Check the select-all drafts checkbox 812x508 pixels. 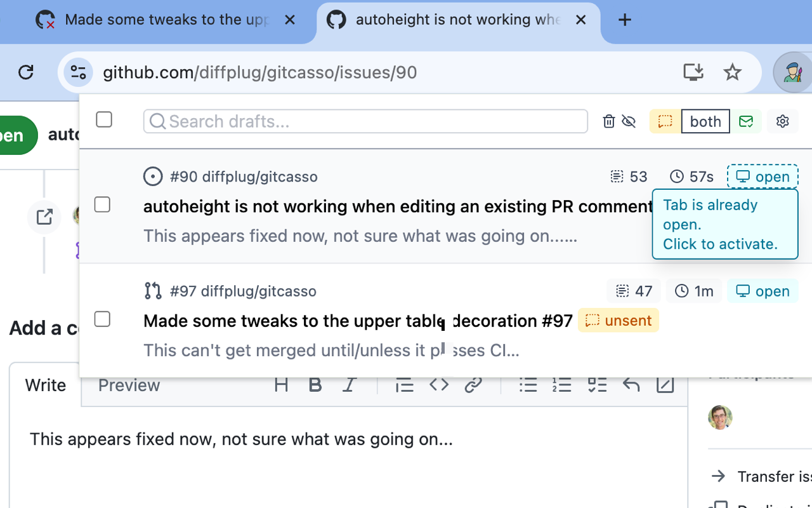pyautogui.click(x=104, y=119)
